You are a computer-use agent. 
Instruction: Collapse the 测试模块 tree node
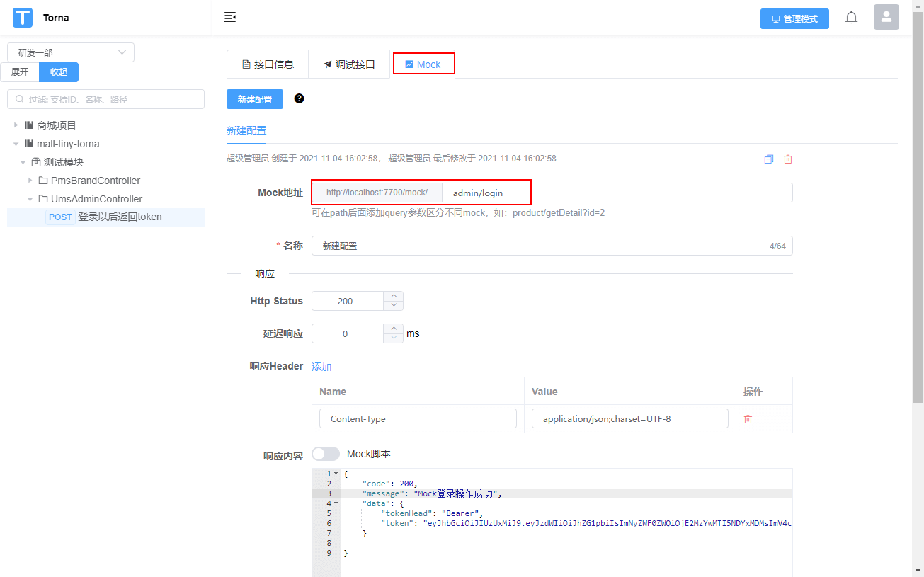23,162
